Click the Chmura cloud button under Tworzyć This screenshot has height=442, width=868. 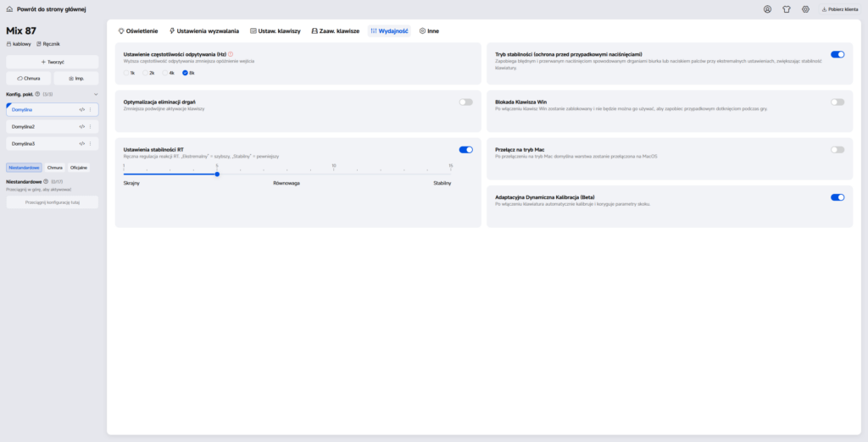click(28, 79)
